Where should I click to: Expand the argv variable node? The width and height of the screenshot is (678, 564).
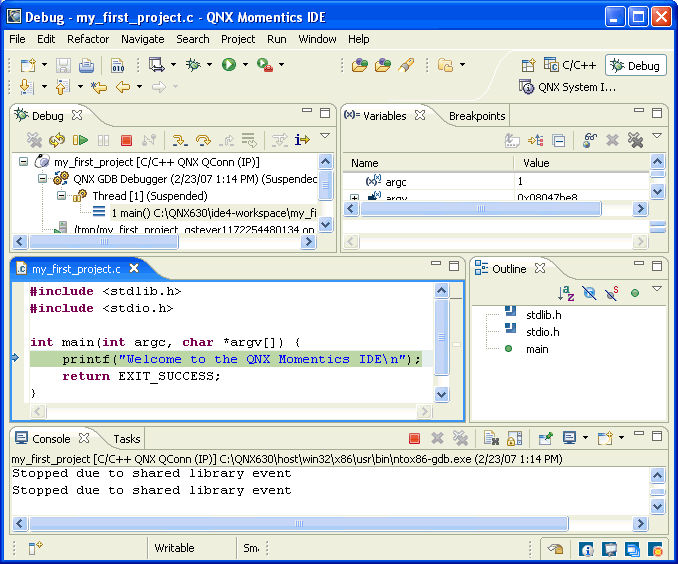pyautogui.click(x=354, y=198)
